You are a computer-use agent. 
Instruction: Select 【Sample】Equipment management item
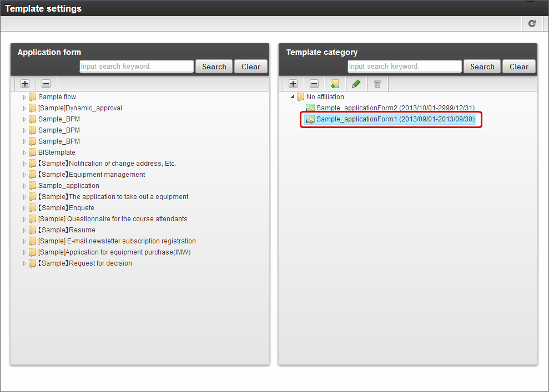click(92, 175)
